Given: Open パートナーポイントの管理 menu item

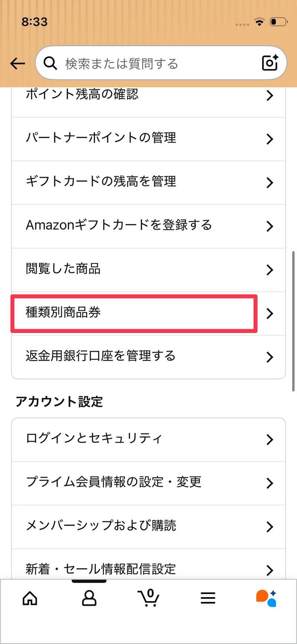Looking at the screenshot, I should [148, 139].
